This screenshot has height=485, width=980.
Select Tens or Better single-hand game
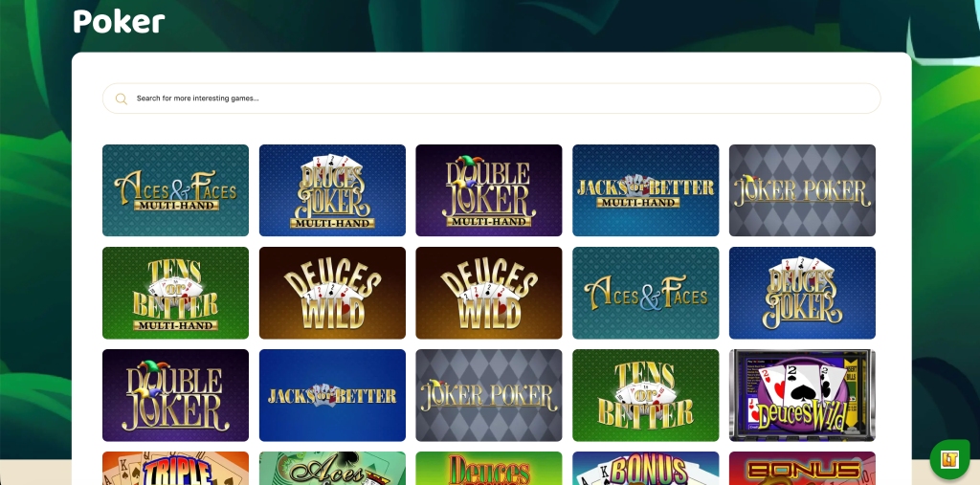[646, 395]
